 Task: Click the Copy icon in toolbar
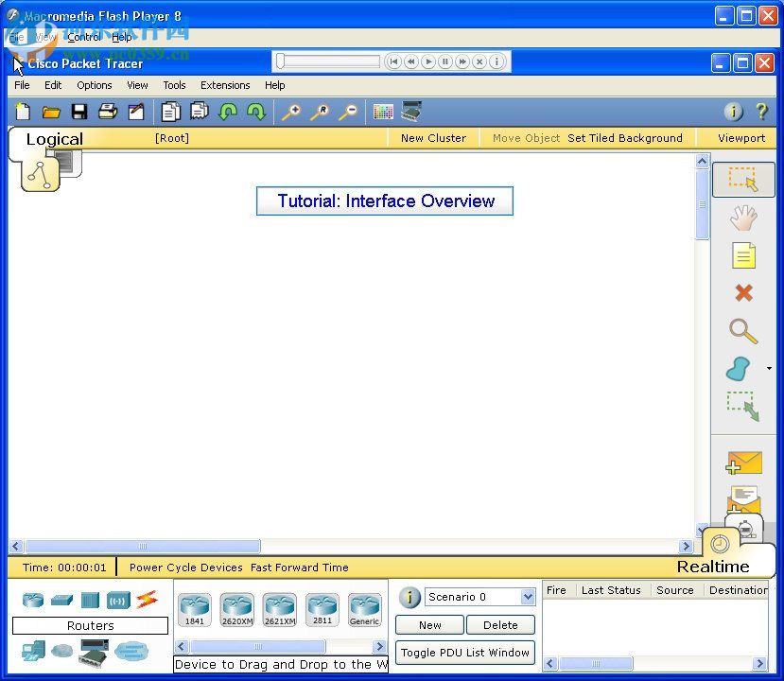click(170, 112)
